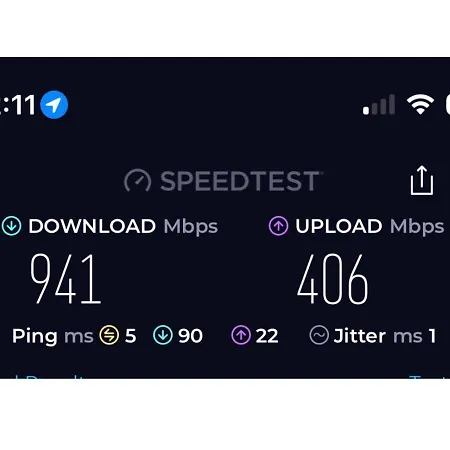Click the Wi-Fi status icon
The width and height of the screenshot is (450, 450).
pos(420,104)
